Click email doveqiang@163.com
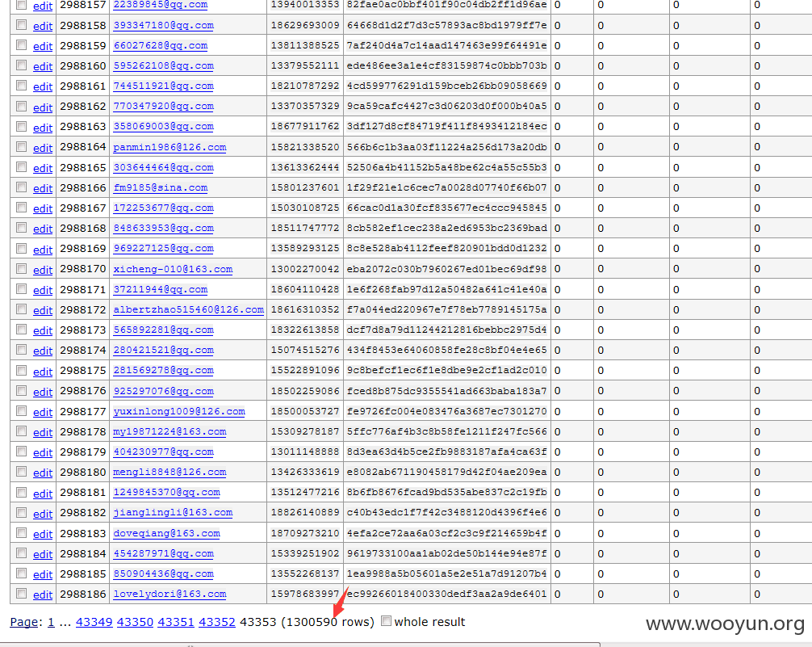This screenshot has width=812, height=647. click(167, 532)
